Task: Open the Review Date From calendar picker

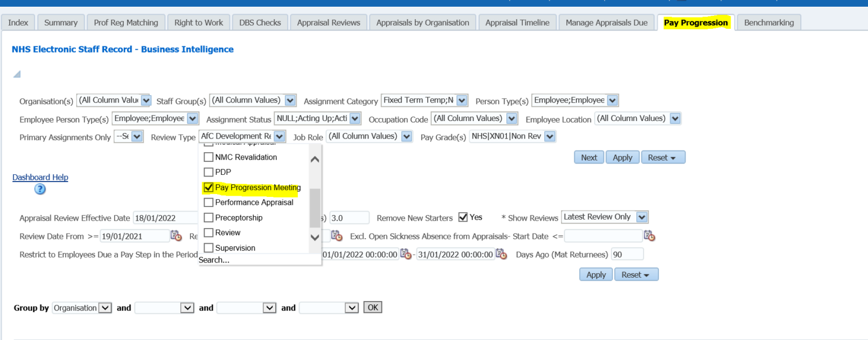Action: (176, 236)
